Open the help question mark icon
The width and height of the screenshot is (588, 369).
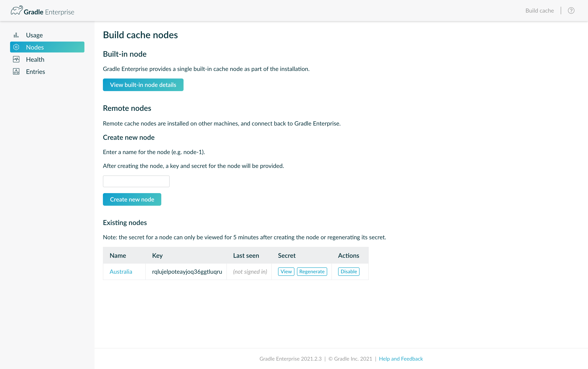(x=571, y=11)
